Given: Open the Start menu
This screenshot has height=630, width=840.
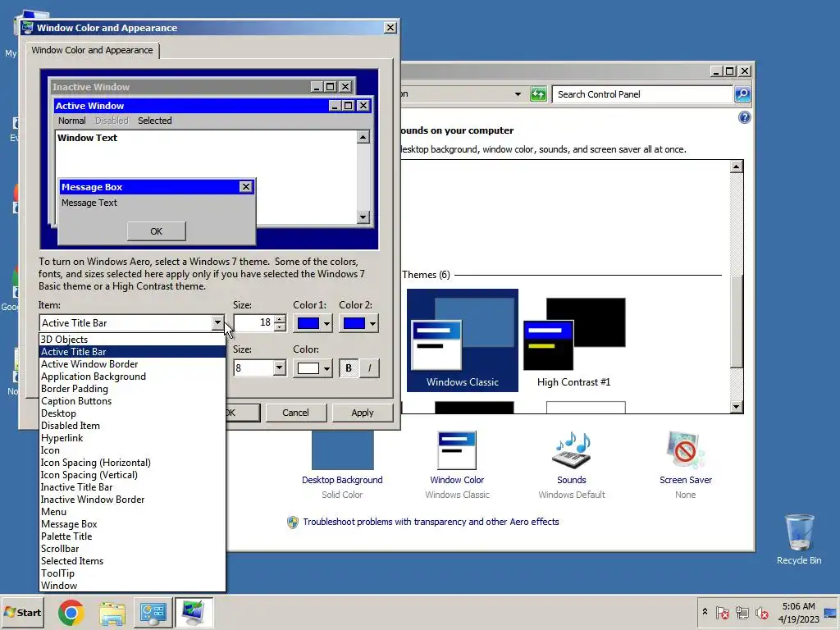Looking at the screenshot, I should tap(22, 612).
